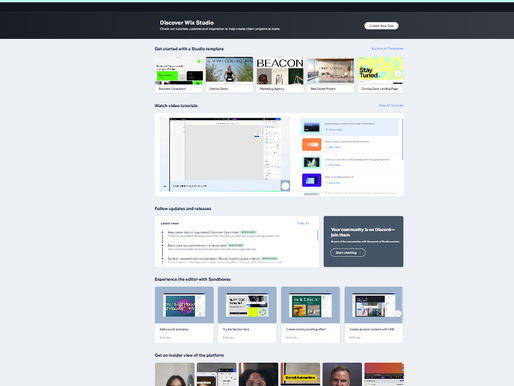
Task: Open the Add a scroll animation sandbox
Action: 184,315
